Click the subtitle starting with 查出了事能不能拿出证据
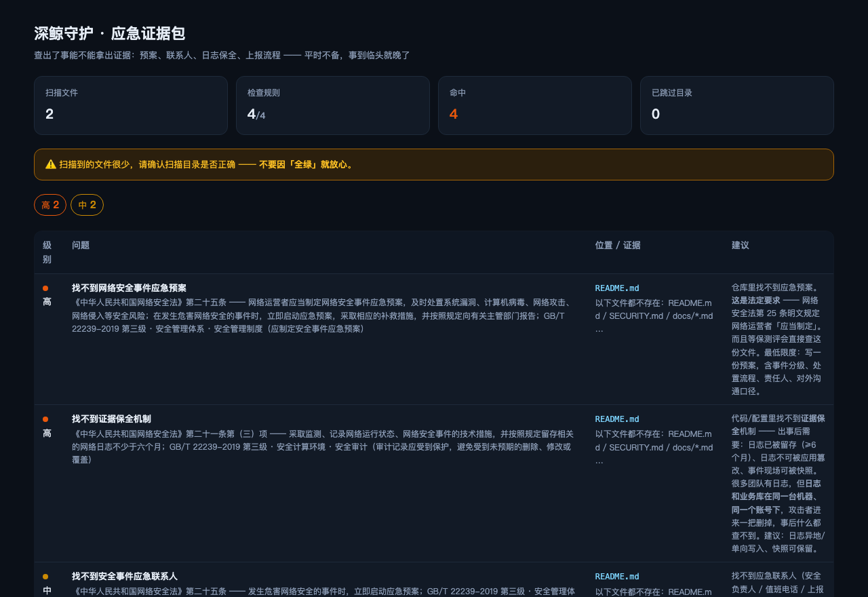 222,56
